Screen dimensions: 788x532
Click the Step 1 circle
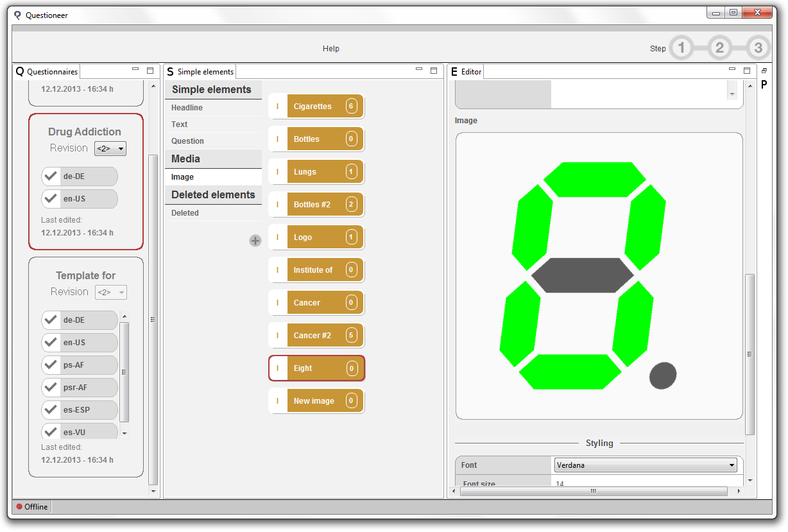681,47
